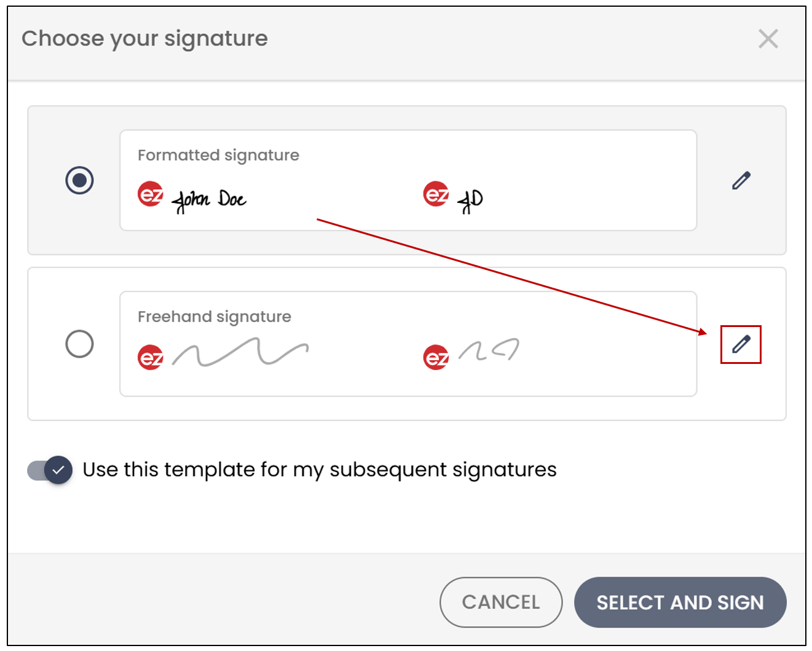Click the Freehand signature label

coord(215,317)
